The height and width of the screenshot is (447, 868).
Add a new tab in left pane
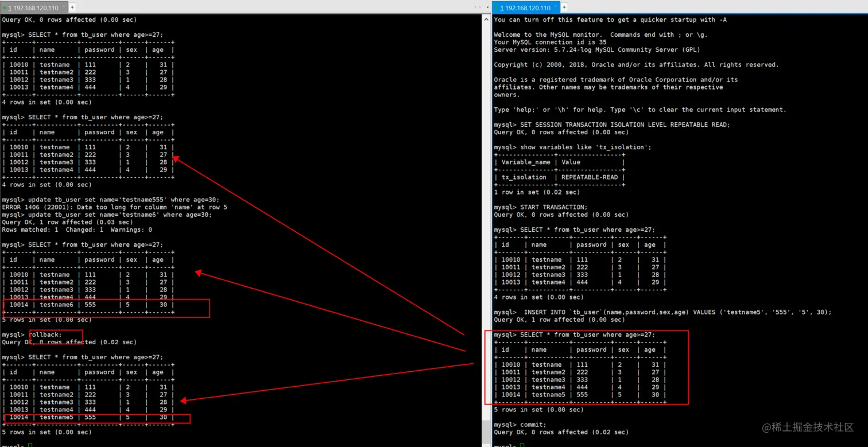[72, 7]
